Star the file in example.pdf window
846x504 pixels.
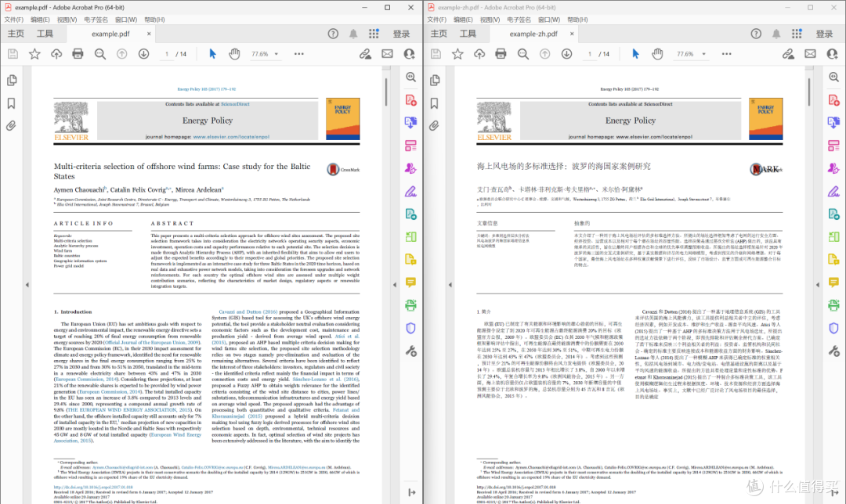coord(34,54)
